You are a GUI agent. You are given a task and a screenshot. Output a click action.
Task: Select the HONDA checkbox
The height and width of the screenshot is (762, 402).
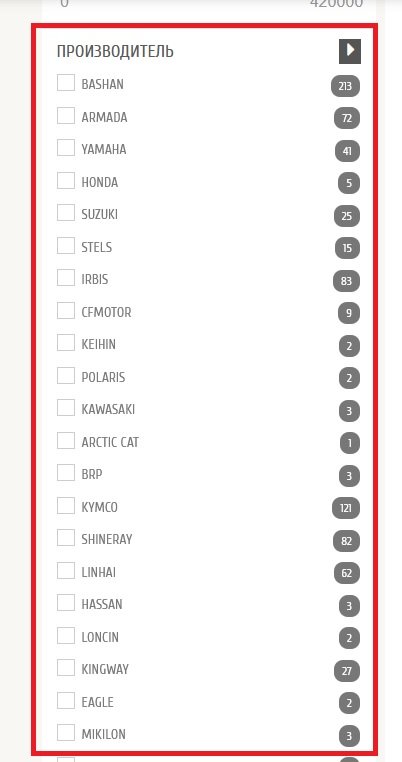tap(66, 180)
